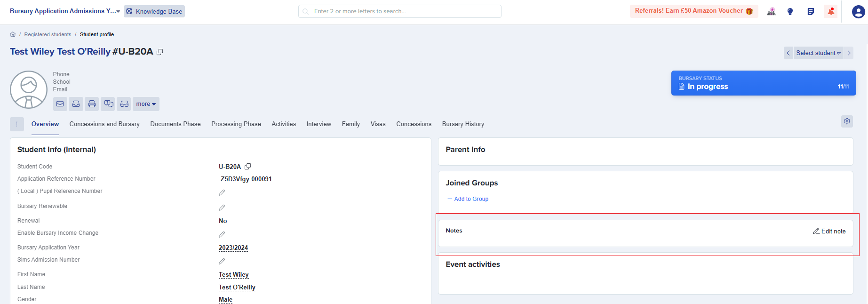
Task: Go to next student arrow
Action: click(849, 53)
